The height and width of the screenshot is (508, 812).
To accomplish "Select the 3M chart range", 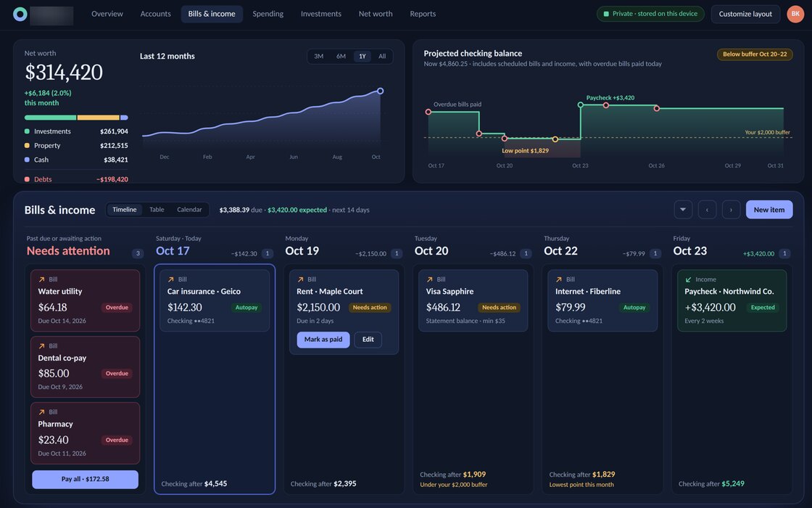I will (318, 56).
